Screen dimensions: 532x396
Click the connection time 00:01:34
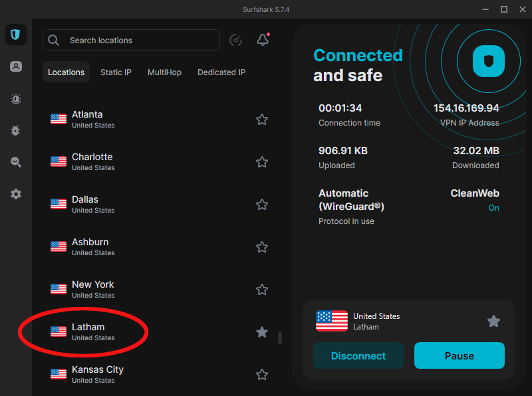(x=340, y=108)
